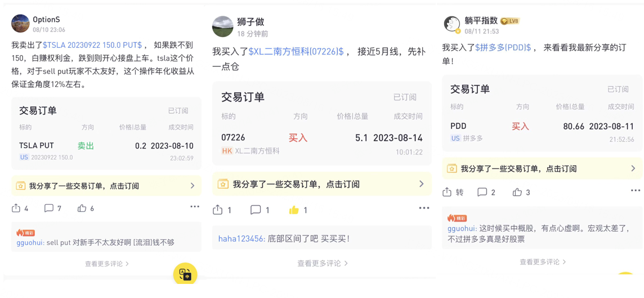Click the US tag beside 拼多多
Image resolution: width=644 pixels, height=298 pixels.
[455, 138]
